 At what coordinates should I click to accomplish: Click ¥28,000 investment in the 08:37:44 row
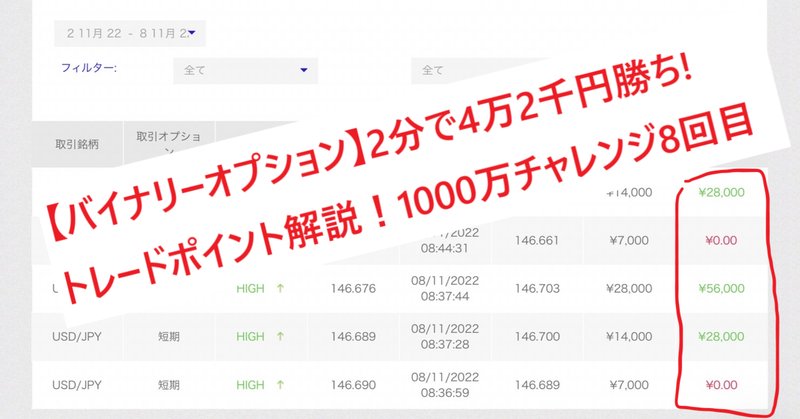tap(629, 288)
